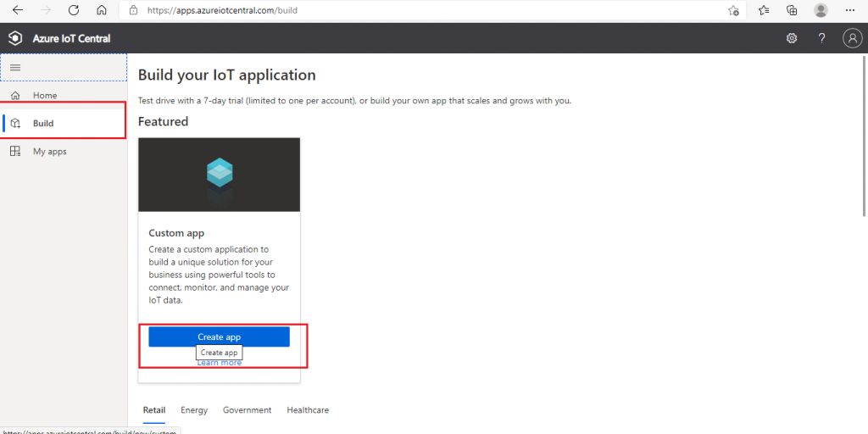Screen dimensions: 868x434
Task: Open browser Settings and more ellipsis menu
Action: coord(850,10)
